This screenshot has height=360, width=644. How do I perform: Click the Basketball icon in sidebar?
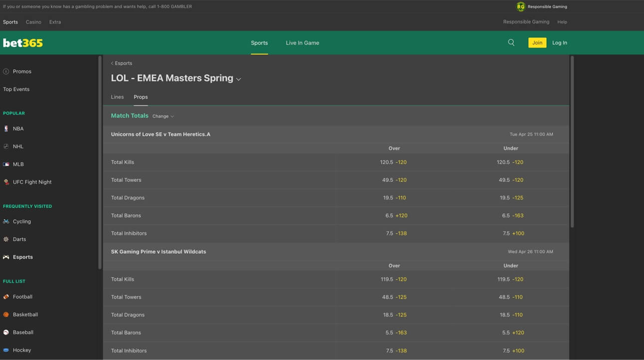click(6, 315)
